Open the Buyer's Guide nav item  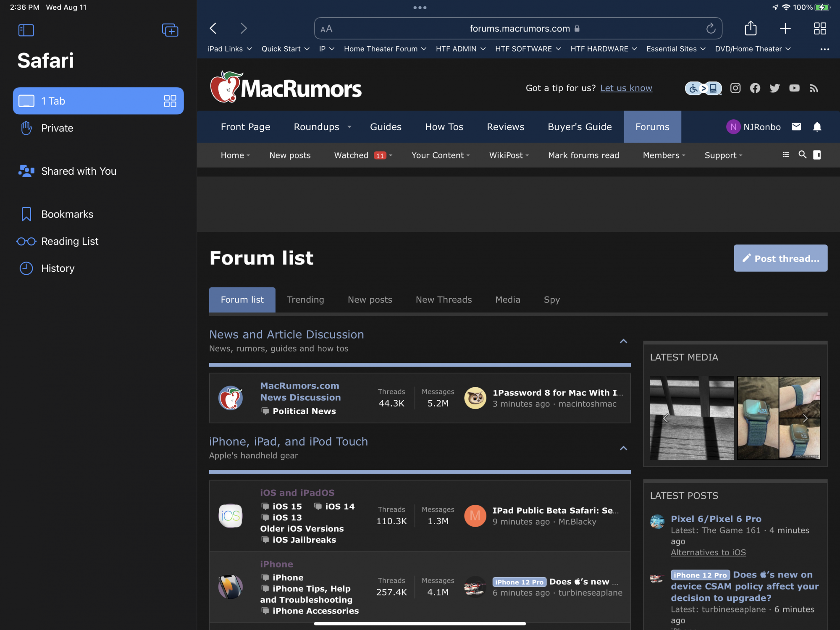(x=580, y=127)
